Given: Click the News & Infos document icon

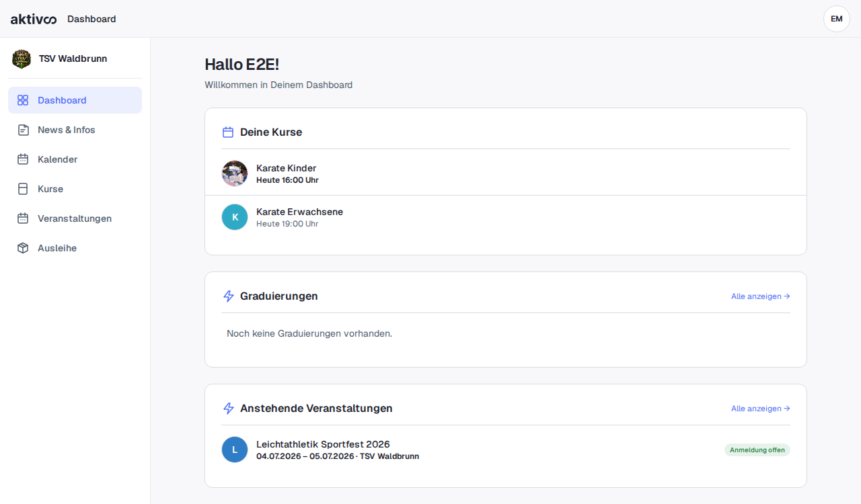Looking at the screenshot, I should 23,130.
